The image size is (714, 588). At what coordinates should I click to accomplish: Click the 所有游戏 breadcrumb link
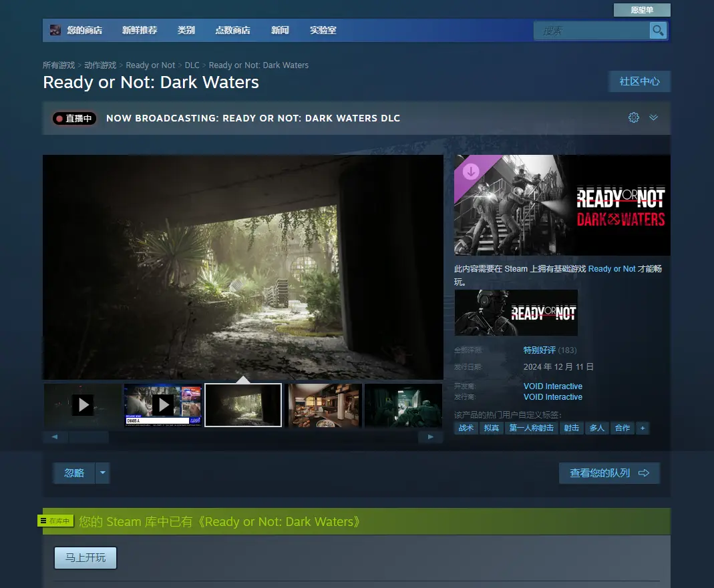59,65
